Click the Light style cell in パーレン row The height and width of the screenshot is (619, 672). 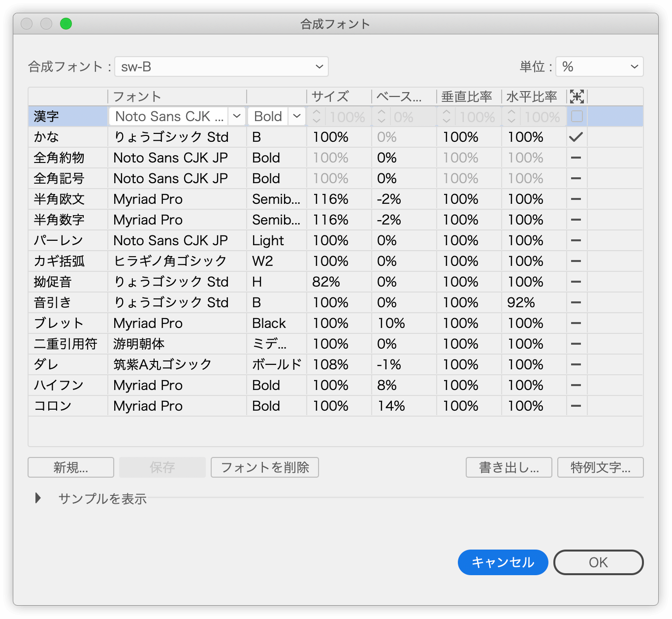coord(268,240)
